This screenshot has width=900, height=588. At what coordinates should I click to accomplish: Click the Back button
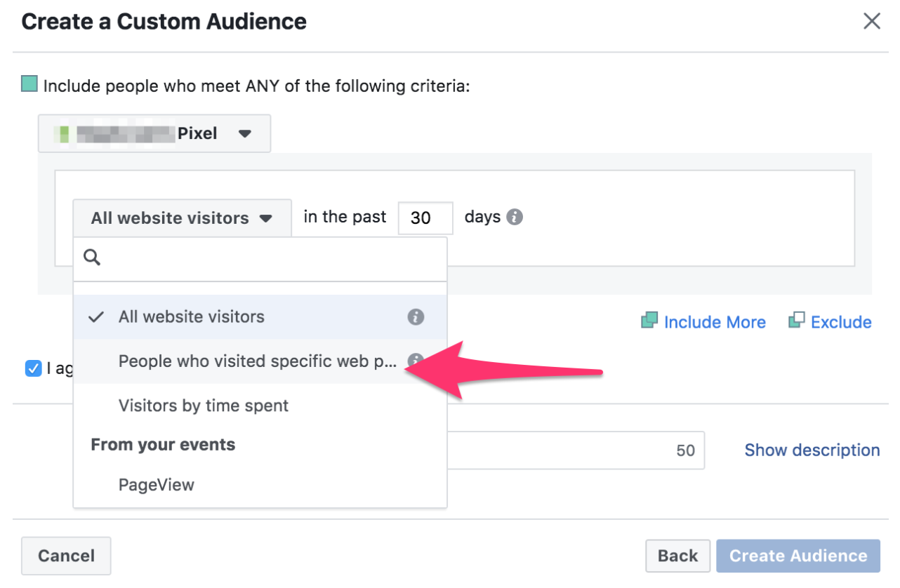[677, 556]
